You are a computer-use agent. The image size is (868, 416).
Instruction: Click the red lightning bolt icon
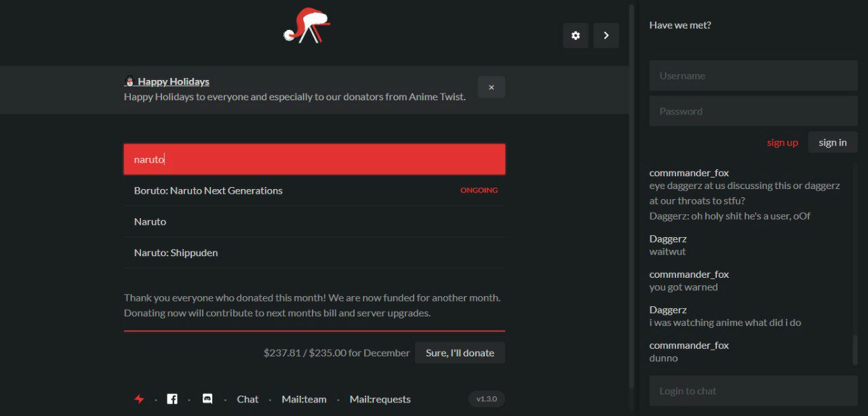139,399
